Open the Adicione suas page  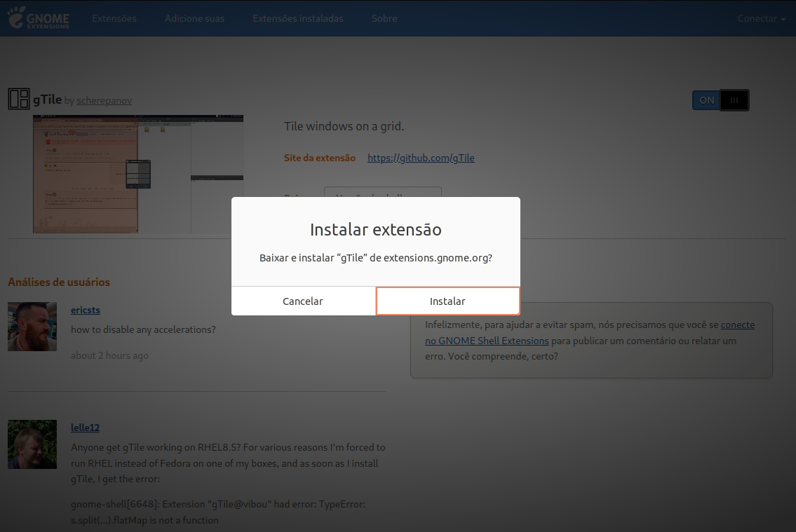(x=194, y=18)
